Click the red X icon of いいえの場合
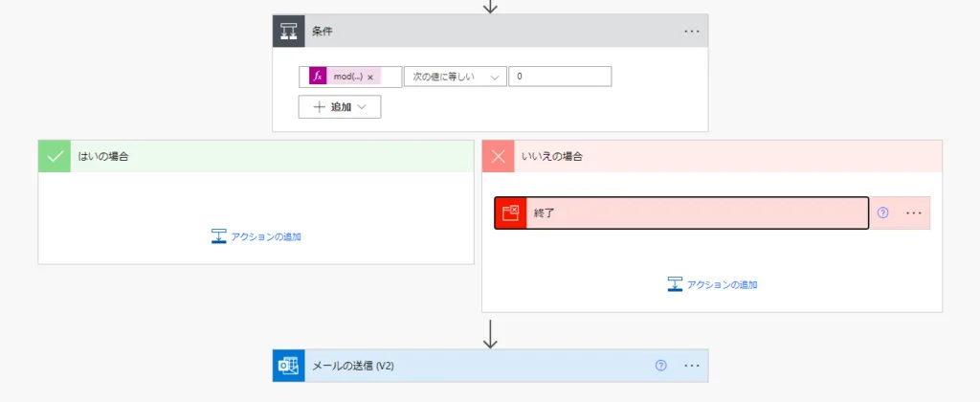The image size is (980, 402). [498, 156]
